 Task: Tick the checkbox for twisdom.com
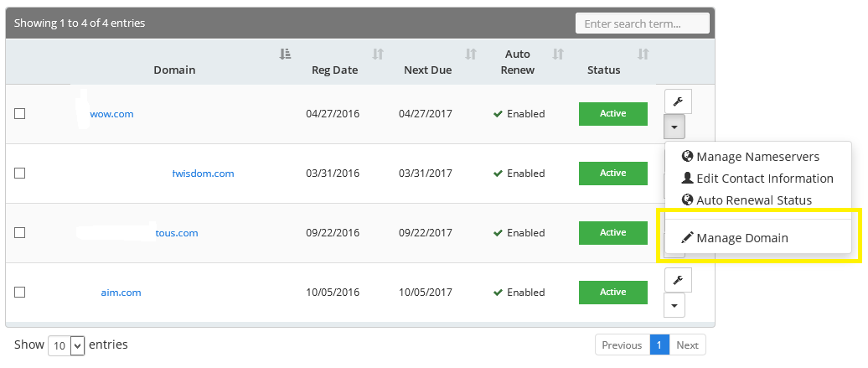(x=19, y=174)
